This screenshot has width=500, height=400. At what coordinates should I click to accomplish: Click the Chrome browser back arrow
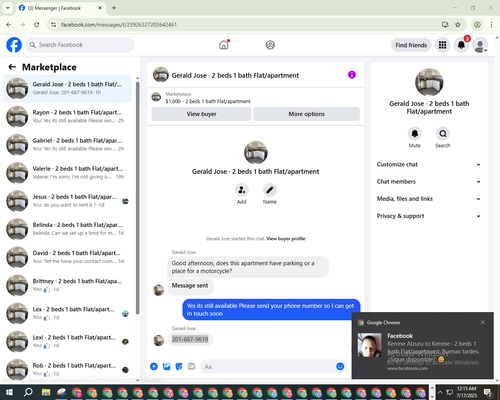[x=9, y=24]
